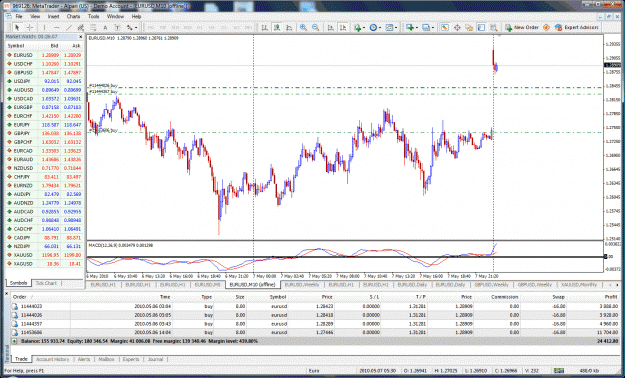Open the View menu

35,16
